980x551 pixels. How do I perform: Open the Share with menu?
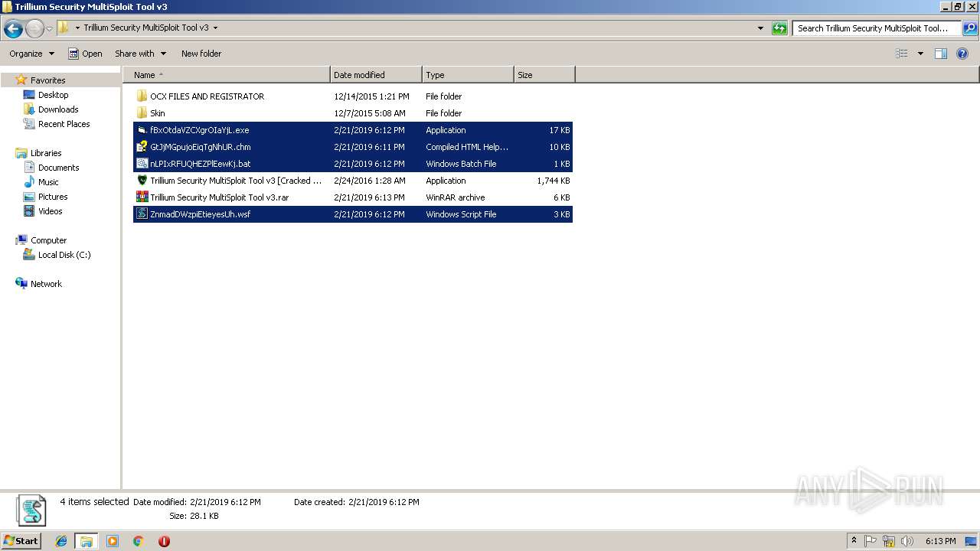140,54
